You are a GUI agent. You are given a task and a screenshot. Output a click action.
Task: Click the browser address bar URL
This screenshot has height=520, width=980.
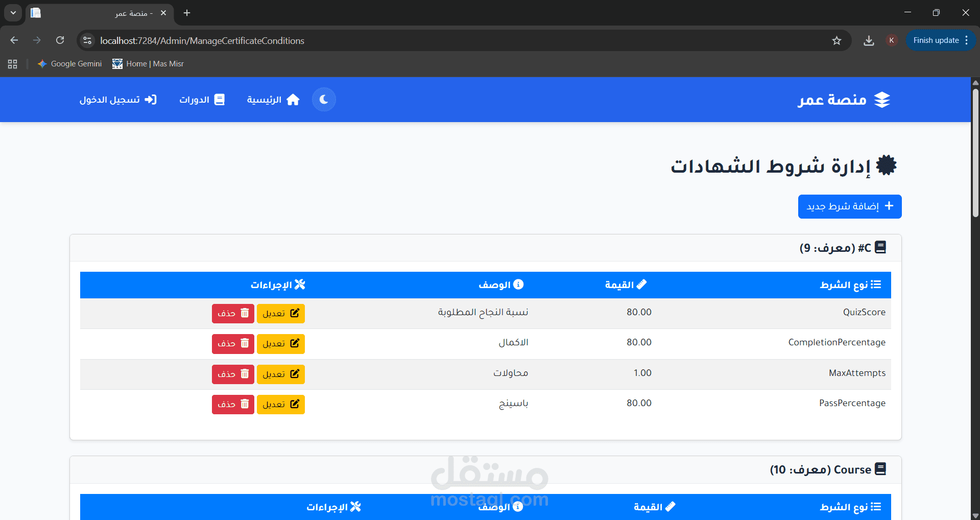(x=202, y=41)
